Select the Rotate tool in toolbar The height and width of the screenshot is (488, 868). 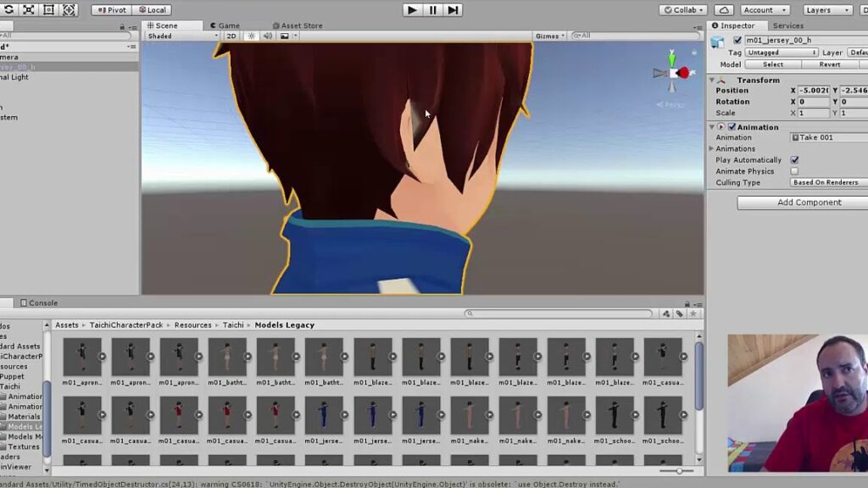click(8, 10)
